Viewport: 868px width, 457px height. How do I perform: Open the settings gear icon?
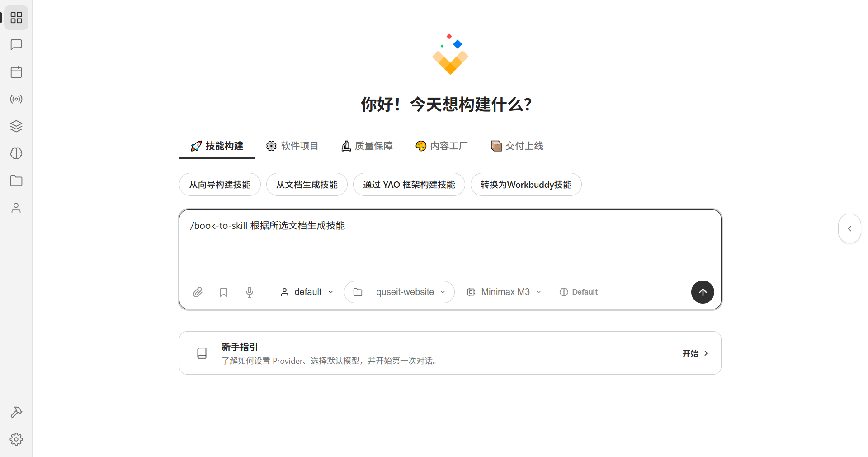coord(16,439)
